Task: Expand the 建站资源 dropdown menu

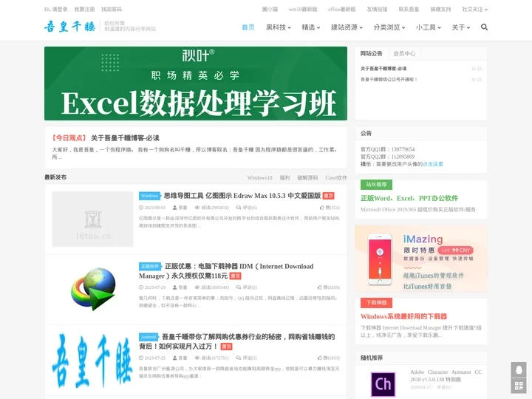Action: coord(347,27)
